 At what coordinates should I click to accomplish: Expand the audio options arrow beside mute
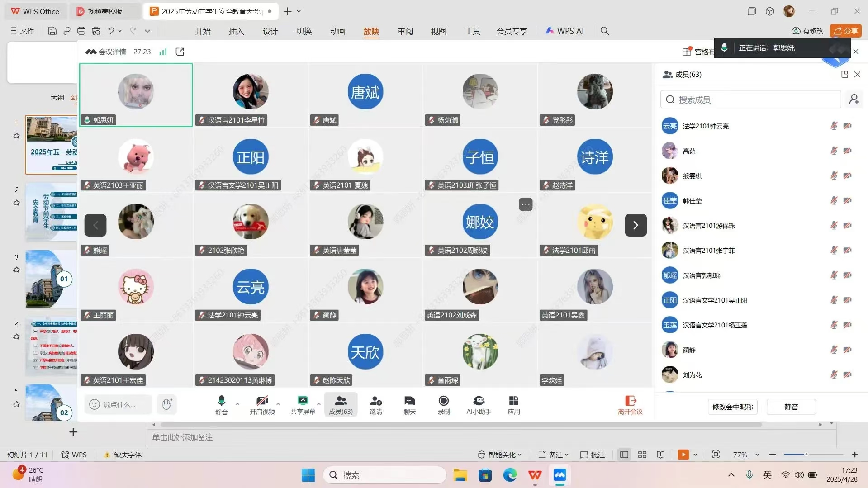pyautogui.click(x=237, y=404)
